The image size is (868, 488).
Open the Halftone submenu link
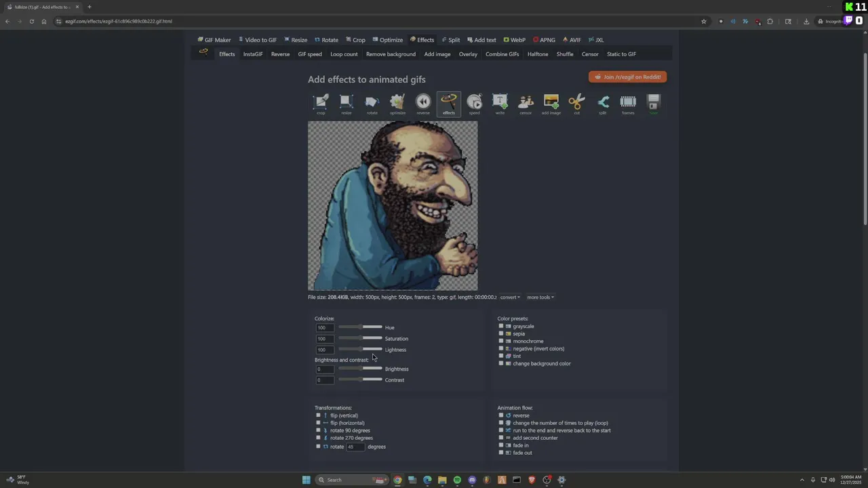[x=538, y=54]
